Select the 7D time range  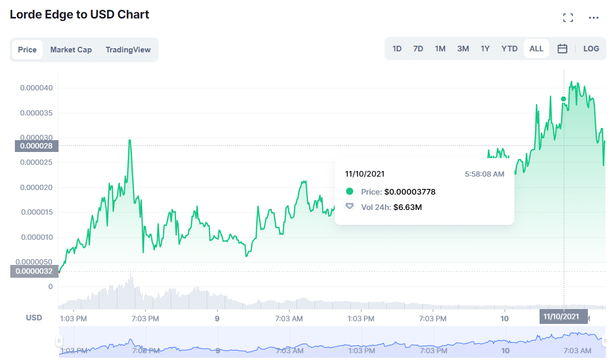tap(418, 48)
